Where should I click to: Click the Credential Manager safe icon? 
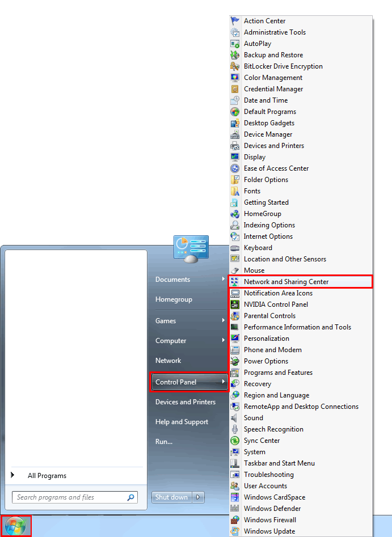(235, 89)
